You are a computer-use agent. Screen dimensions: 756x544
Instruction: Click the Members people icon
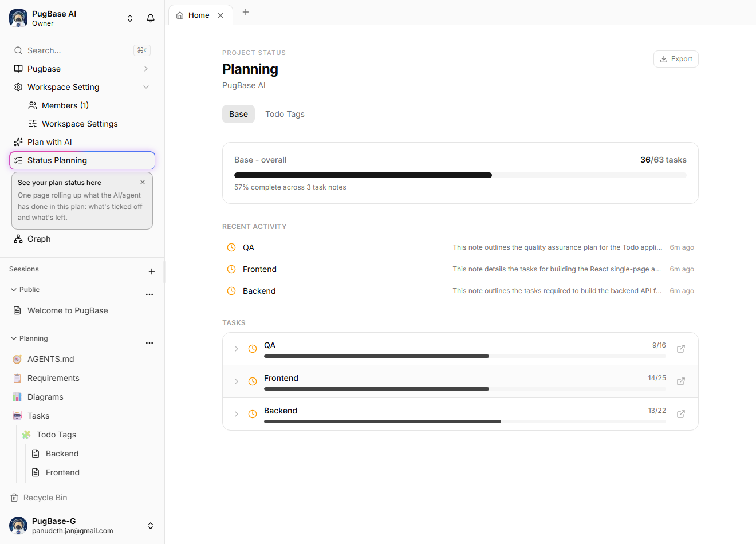[33, 105]
